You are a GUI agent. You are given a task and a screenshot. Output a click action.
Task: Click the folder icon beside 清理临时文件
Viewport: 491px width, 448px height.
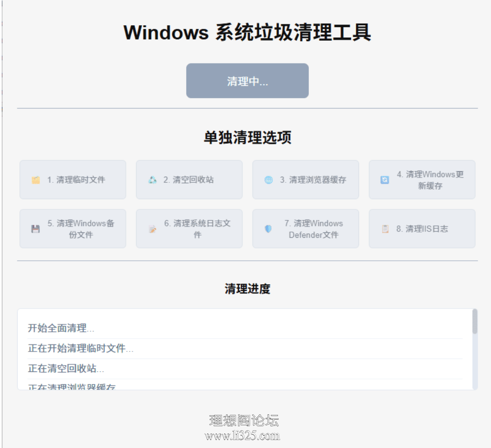[x=36, y=180]
